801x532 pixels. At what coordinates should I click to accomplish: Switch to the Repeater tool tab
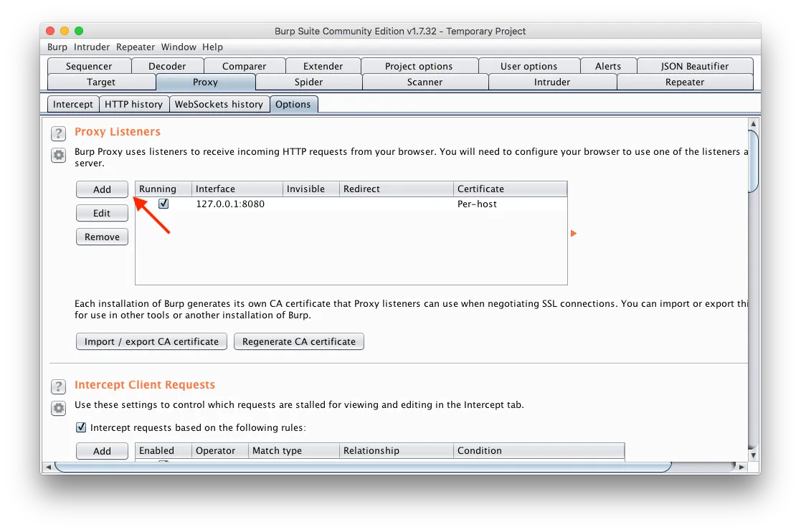[685, 82]
